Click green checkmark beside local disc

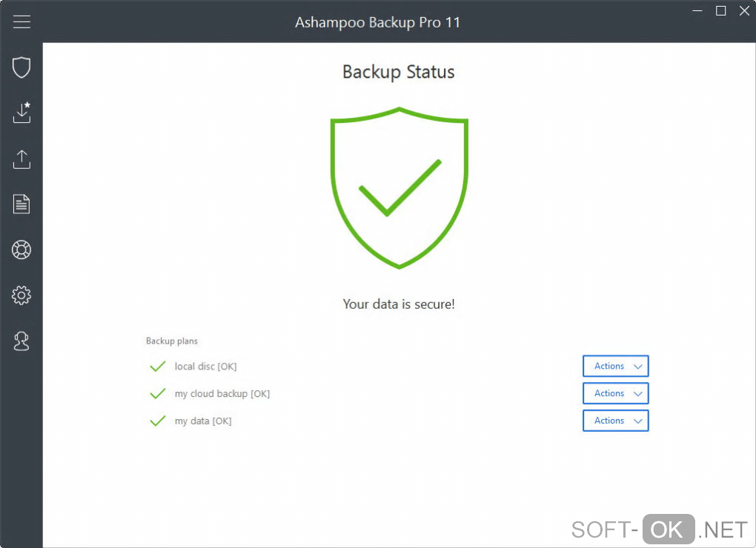[x=157, y=366]
